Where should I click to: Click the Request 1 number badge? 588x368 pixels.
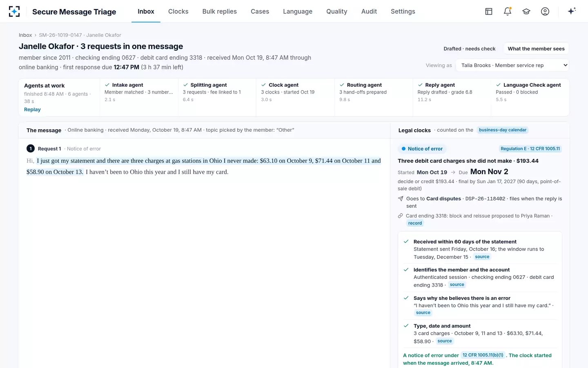pyautogui.click(x=31, y=148)
